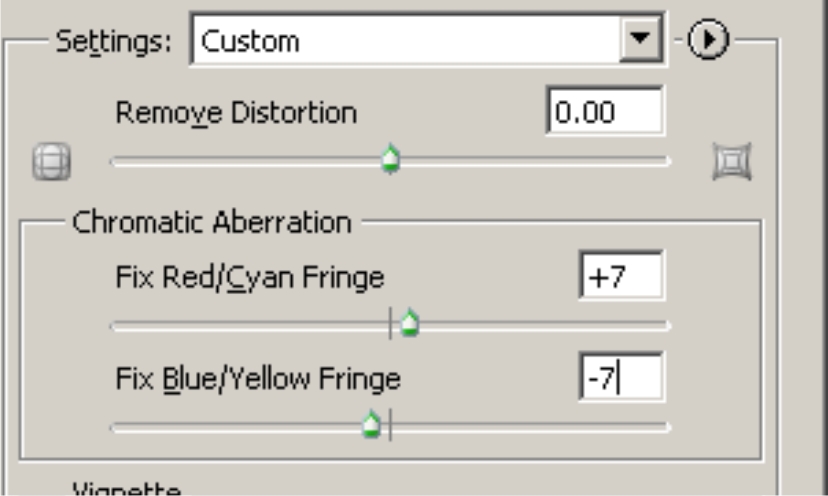The width and height of the screenshot is (828, 496).
Task: Click the Remove Distortion slider handle
Action: tap(391, 159)
